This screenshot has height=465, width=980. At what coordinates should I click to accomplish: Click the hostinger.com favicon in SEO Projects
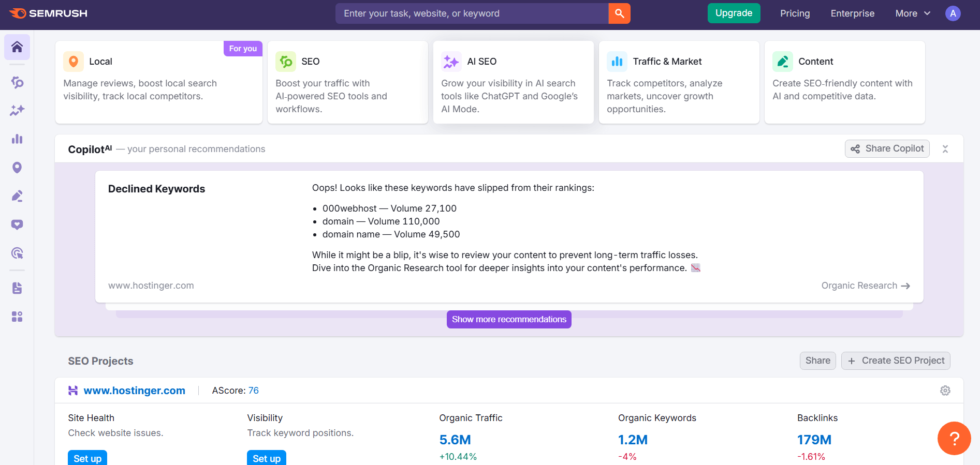point(73,391)
